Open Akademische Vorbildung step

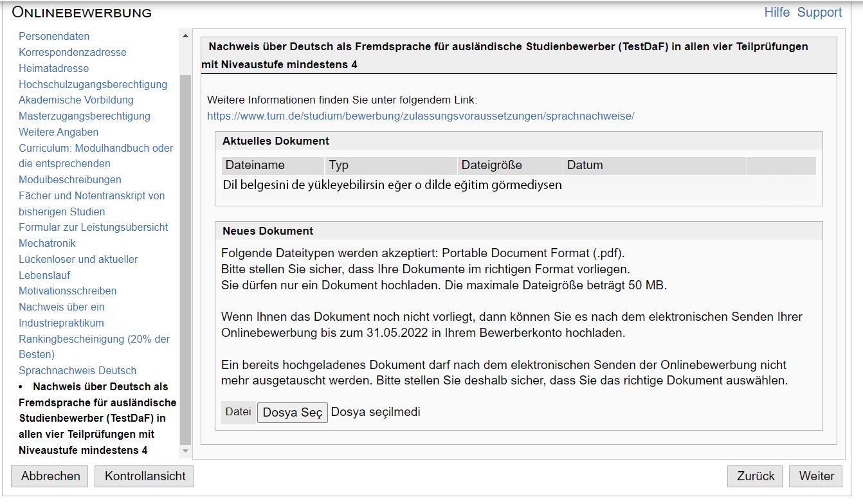[x=76, y=100]
